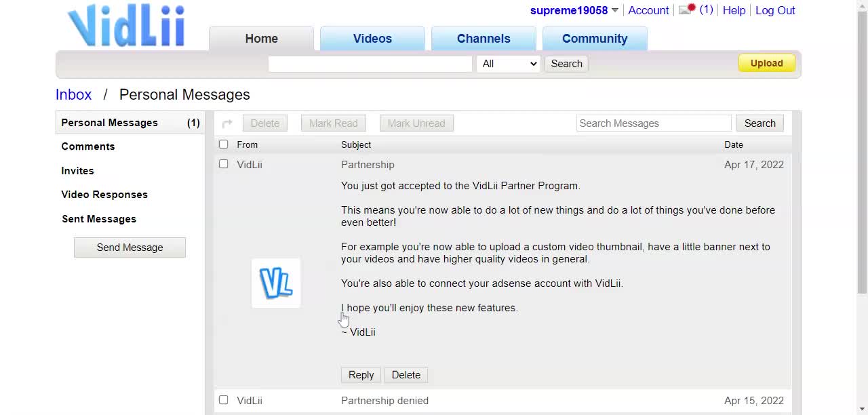The width and height of the screenshot is (868, 415).
Task: Reply to the Partnership message
Action: click(x=361, y=375)
